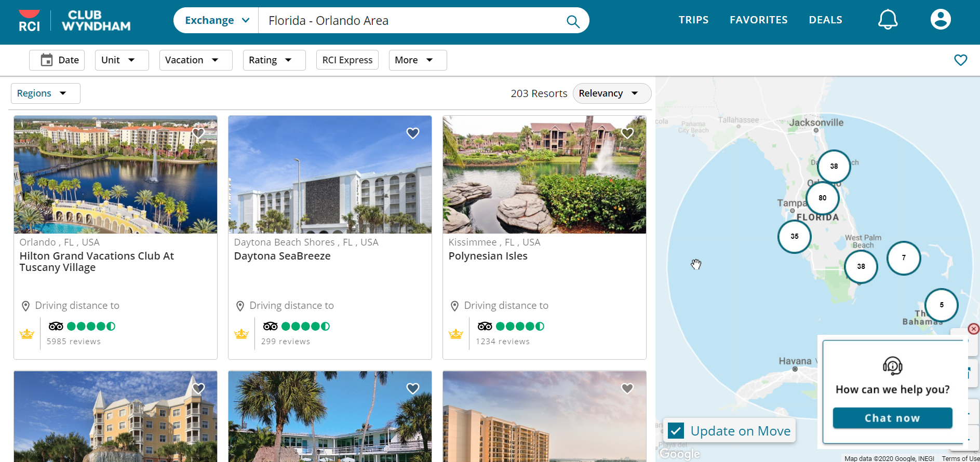Open the Relevancy sort dropdown
Viewport: 980px width, 462px height.
(x=612, y=93)
